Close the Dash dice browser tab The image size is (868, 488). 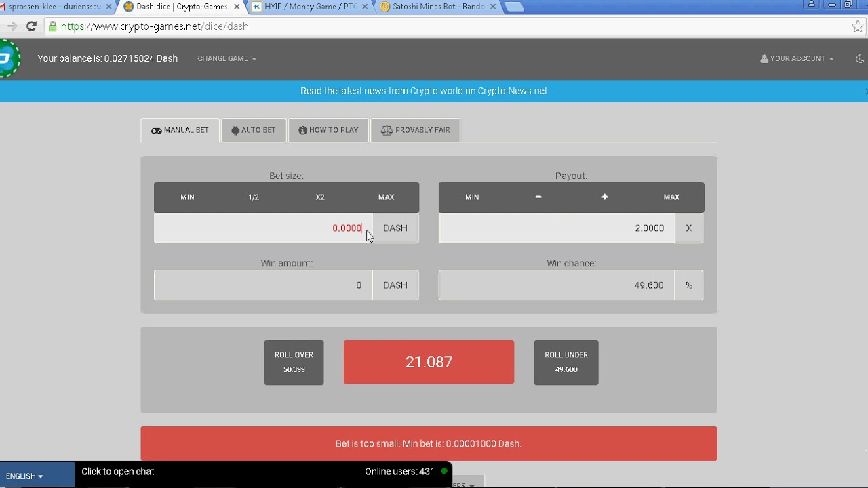pos(237,7)
